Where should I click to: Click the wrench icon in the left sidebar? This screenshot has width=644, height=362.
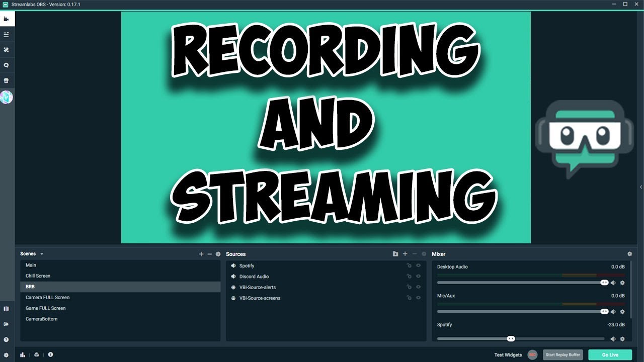(x=7, y=50)
